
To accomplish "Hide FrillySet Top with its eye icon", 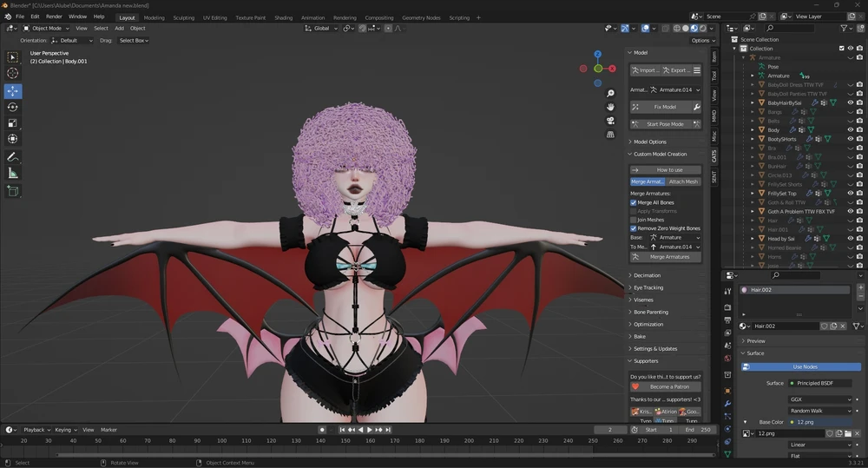I will (851, 194).
